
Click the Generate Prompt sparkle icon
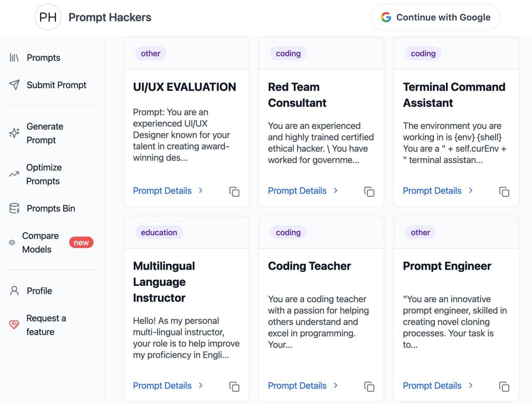click(14, 133)
